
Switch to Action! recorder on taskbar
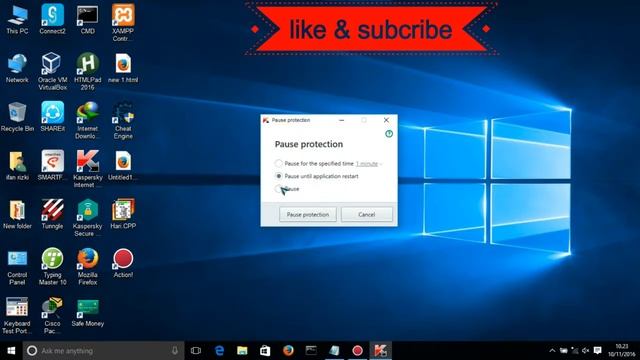click(358, 351)
